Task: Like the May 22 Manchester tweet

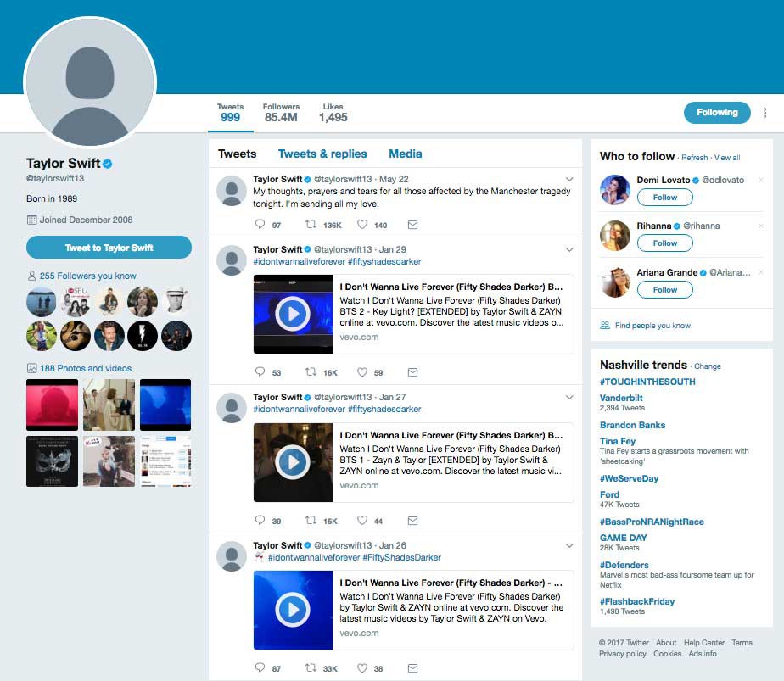Action: [x=362, y=225]
